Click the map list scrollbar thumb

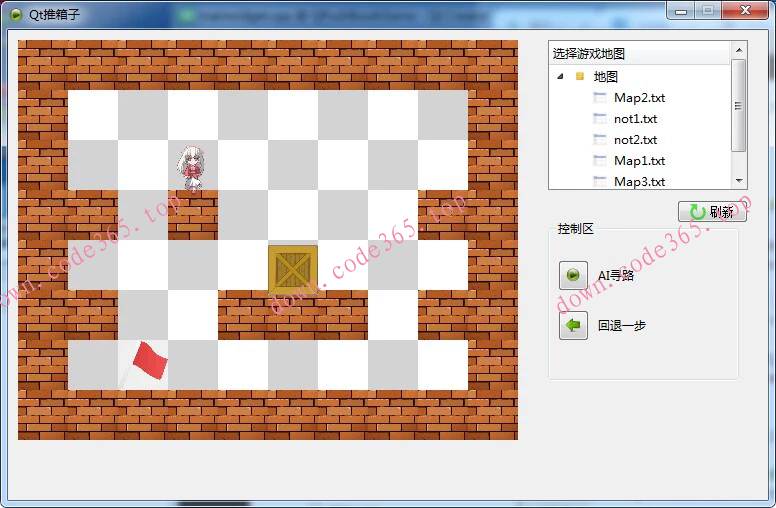[x=739, y=105]
